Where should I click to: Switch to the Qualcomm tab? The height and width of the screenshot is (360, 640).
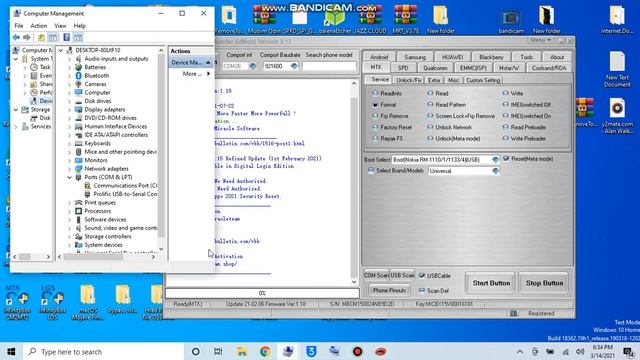[x=435, y=68]
